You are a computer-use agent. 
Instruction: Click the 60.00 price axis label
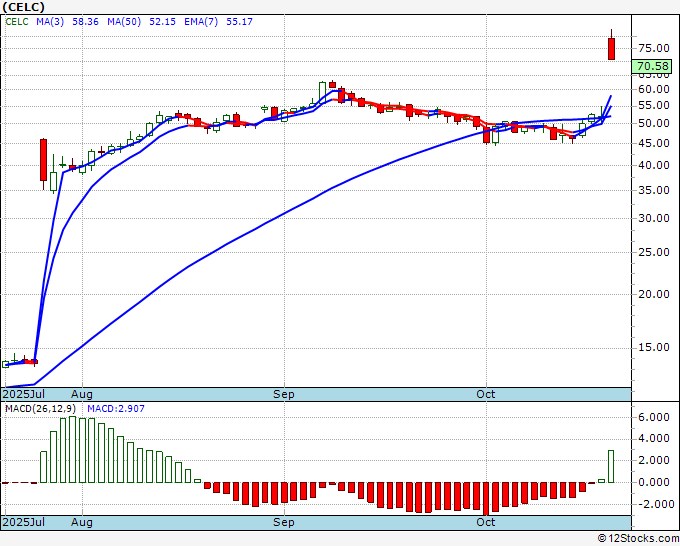[x=654, y=89]
